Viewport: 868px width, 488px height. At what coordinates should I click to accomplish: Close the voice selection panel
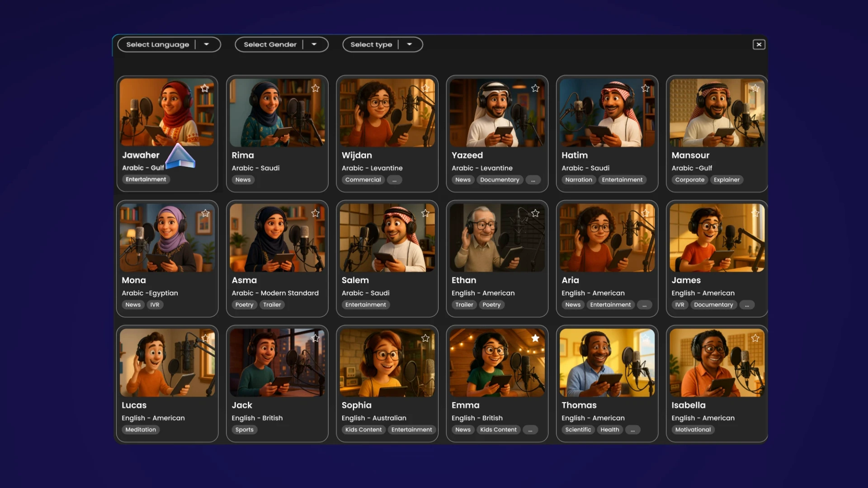coord(759,44)
